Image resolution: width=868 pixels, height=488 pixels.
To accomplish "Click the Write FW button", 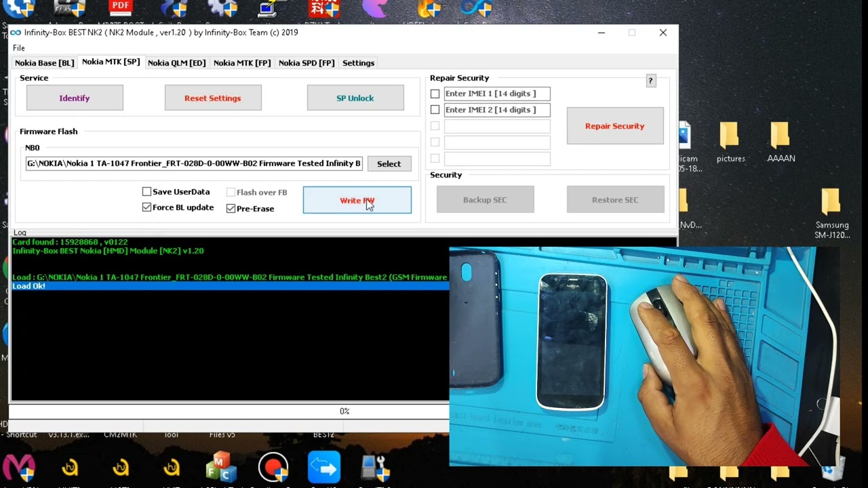I will (357, 200).
